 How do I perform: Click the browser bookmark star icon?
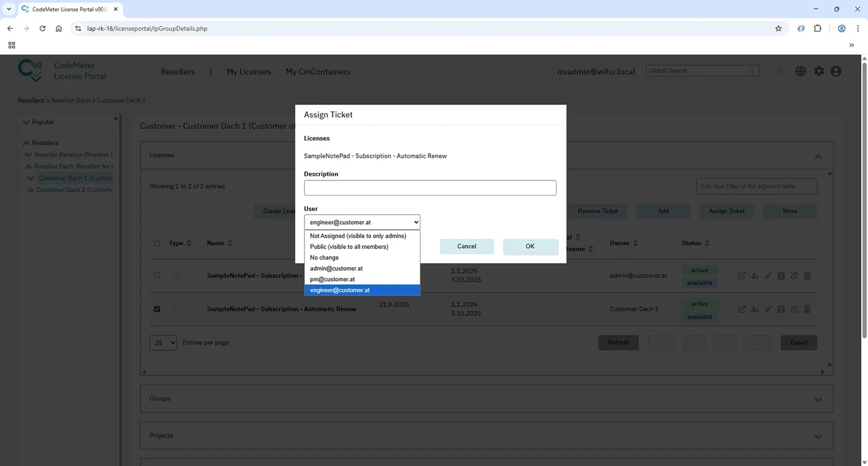778,28
